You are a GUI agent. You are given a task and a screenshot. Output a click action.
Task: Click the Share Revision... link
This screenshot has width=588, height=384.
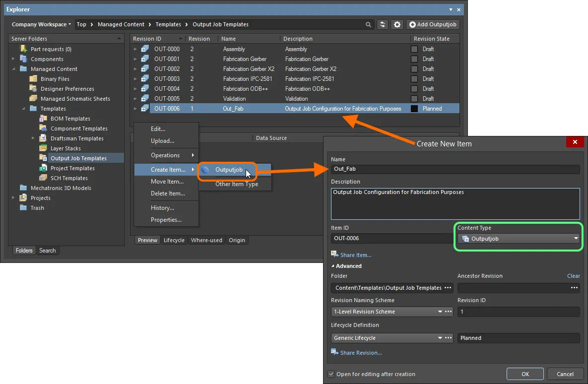tap(361, 353)
